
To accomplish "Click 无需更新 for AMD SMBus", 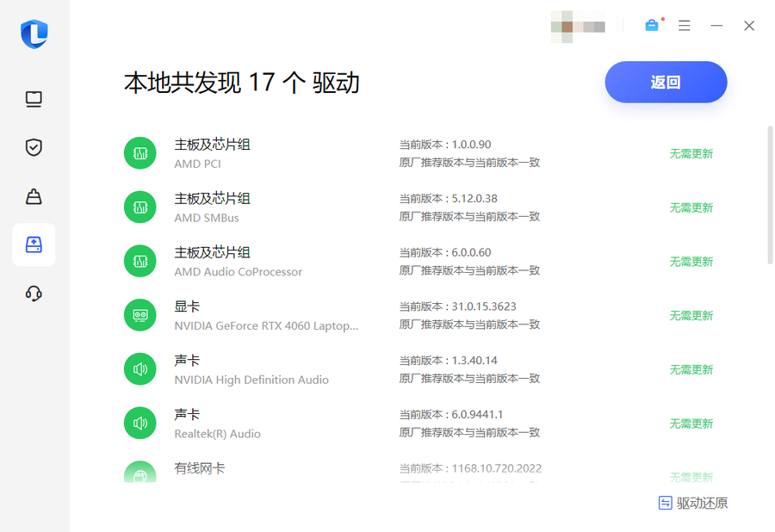I will [691, 207].
